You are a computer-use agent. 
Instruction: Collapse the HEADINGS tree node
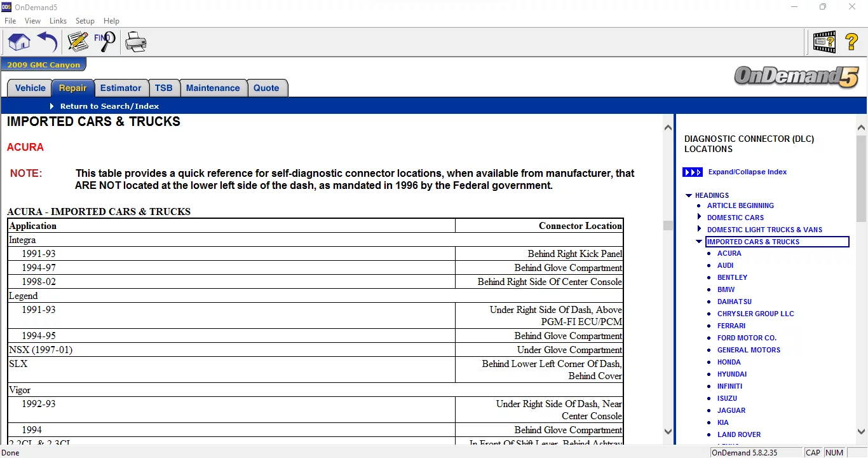point(689,196)
